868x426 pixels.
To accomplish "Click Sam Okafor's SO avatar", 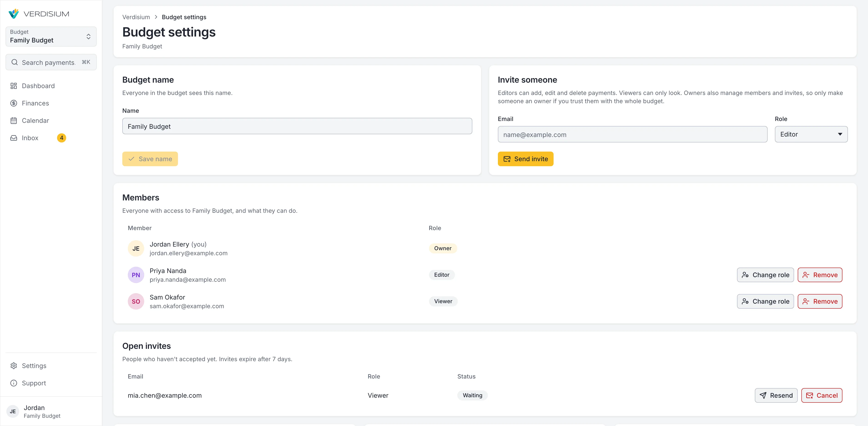I will pyautogui.click(x=136, y=301).
